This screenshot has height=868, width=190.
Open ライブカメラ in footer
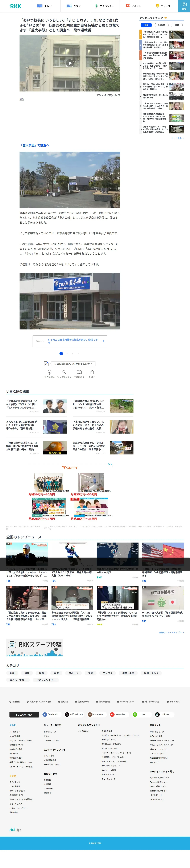83,731
